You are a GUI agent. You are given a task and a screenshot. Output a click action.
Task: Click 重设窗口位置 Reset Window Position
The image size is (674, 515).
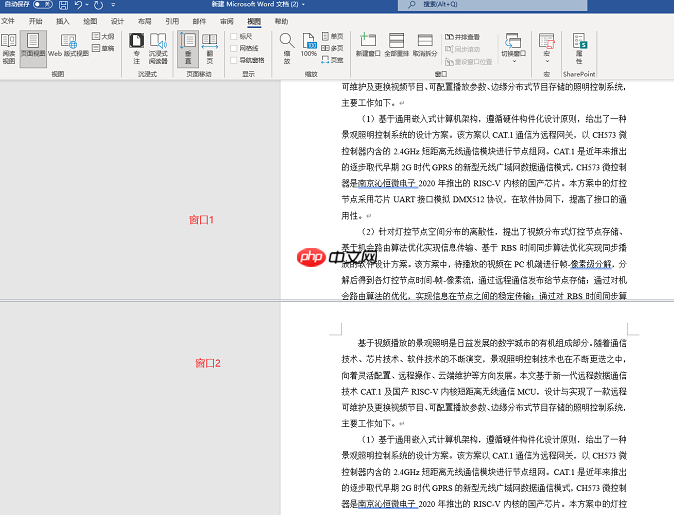pos(468,62)
